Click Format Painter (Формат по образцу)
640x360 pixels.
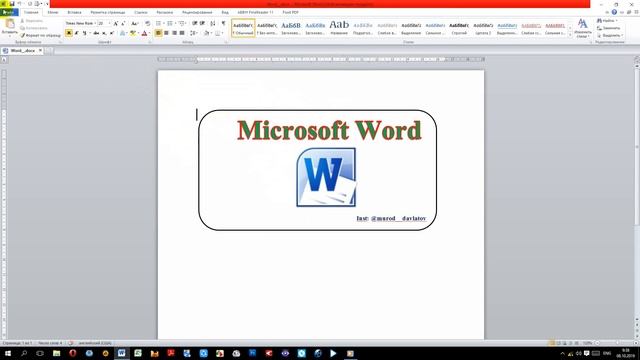click(40, 36)
